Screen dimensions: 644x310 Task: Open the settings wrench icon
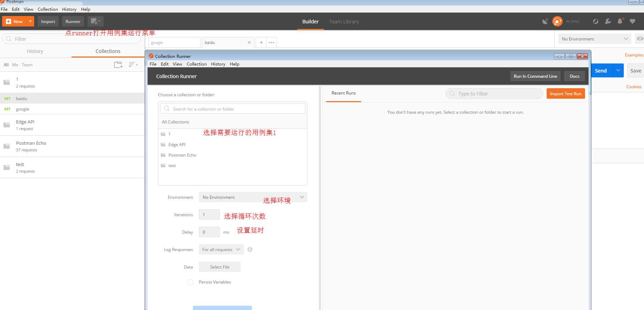click(608, 21)
